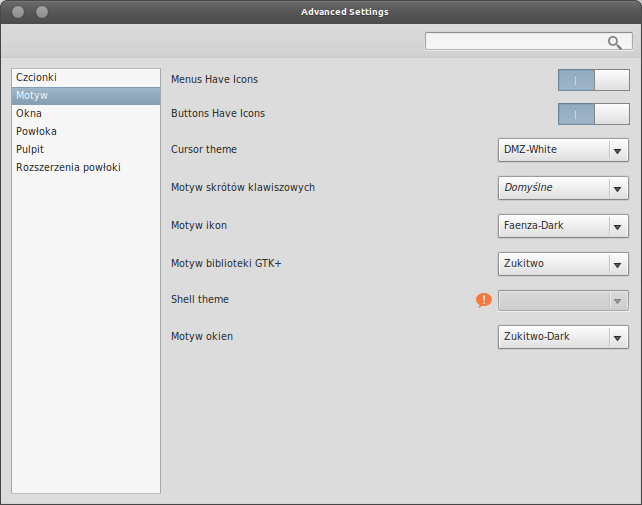
Task: Select Rozszerzenia powłoki in the sidebar
Action: (x=86, y=168)
